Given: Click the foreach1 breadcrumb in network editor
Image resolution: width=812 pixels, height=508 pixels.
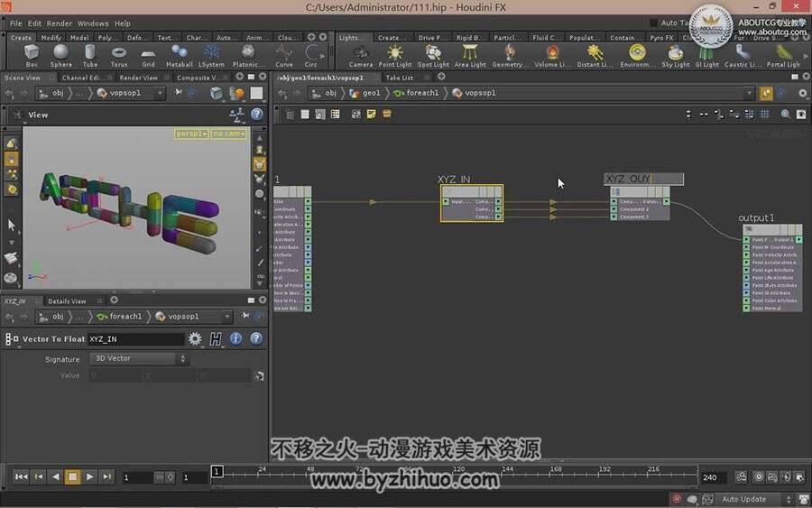Looking at the screenshot, I should pyautogui.click(x=416, y=93).
